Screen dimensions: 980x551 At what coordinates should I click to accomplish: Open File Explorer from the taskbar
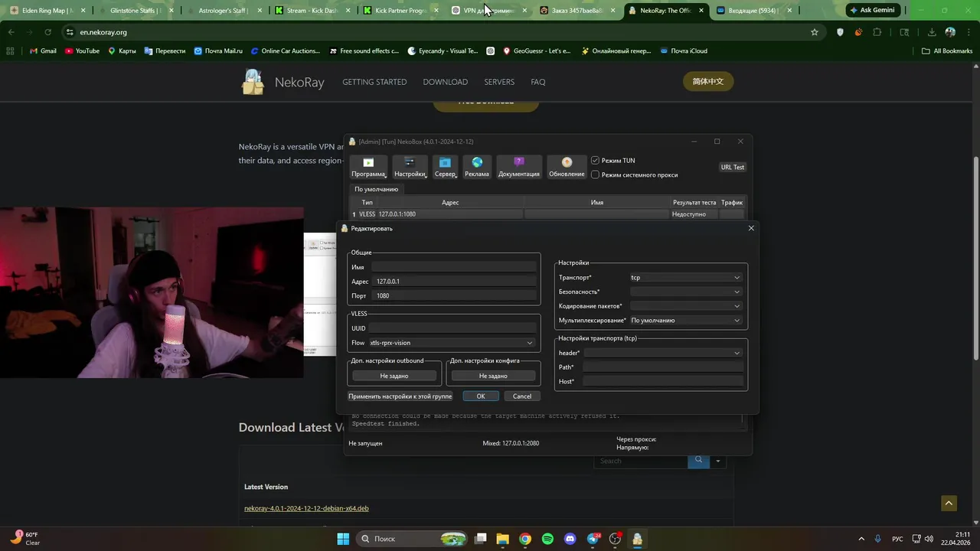pos(502,539)
